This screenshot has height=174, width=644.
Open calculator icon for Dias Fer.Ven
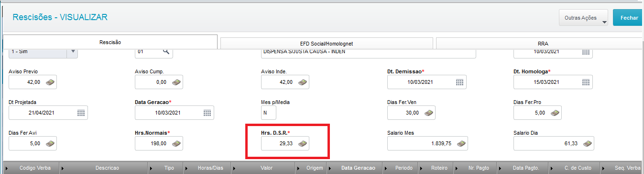point(429,113)
